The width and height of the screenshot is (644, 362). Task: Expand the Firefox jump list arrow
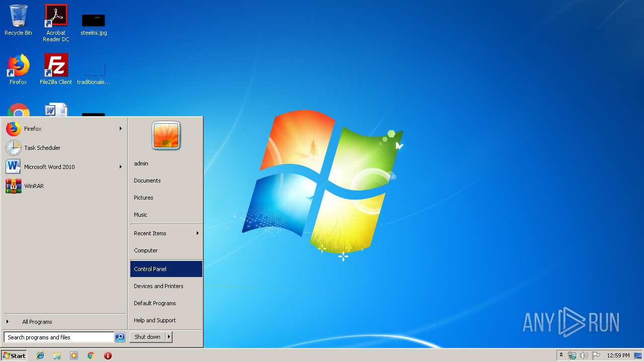[121, 129]
